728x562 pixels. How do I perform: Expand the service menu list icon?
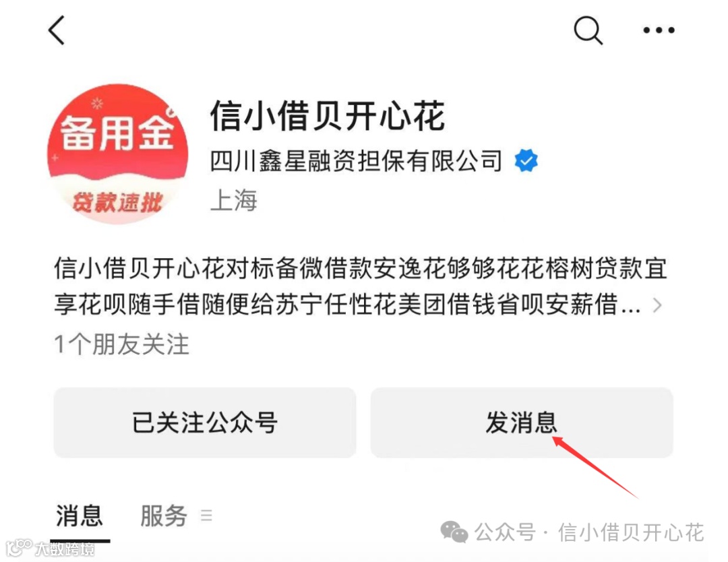coord(207,515)
